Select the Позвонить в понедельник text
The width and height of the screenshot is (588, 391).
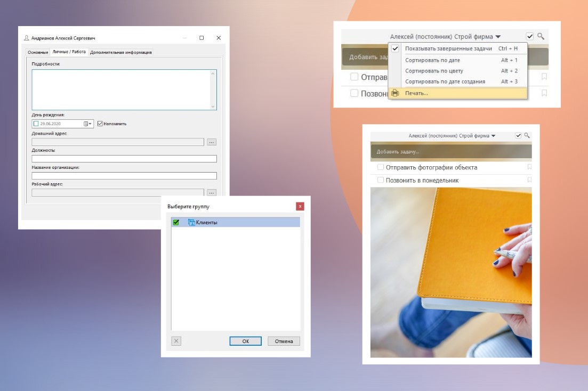[422, 180]
